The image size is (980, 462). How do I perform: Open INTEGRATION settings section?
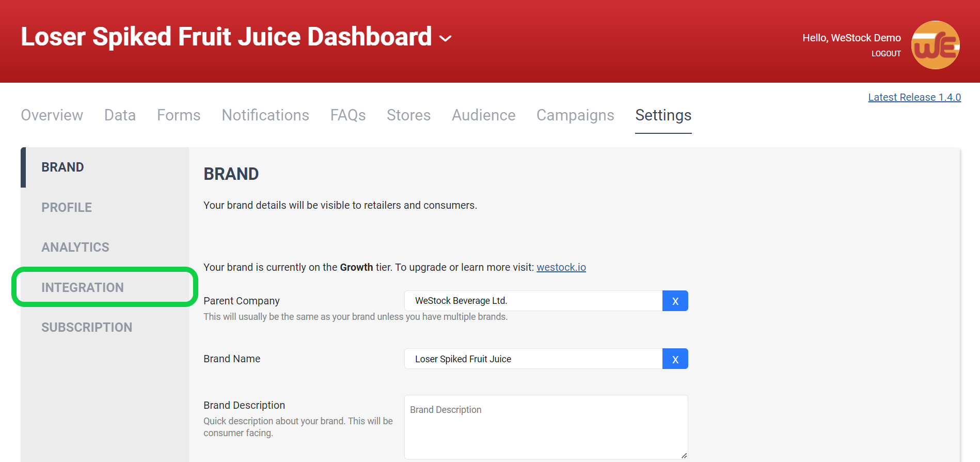point(105,287)
